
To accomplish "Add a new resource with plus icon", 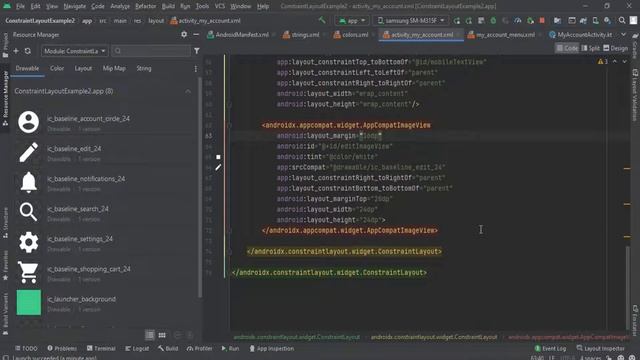I will (16, 51).
